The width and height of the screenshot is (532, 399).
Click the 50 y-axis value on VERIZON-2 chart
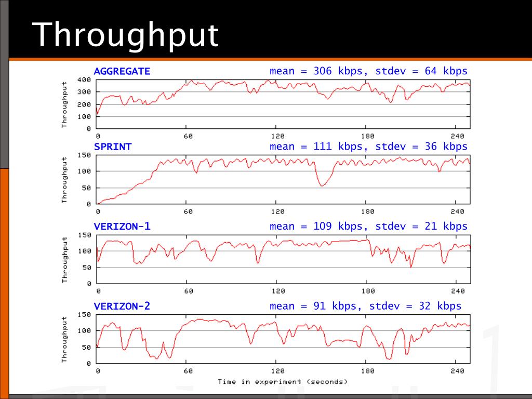tap(87, 348)
